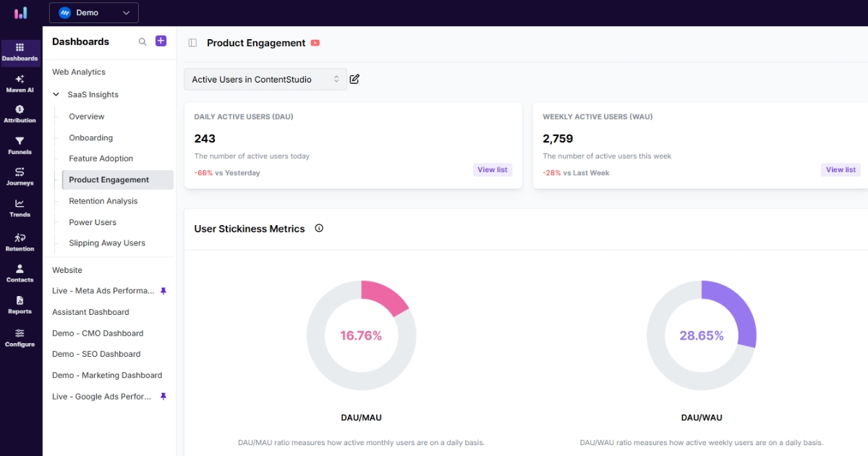Open Active Users in ContentStudio dropdown

pyautogui.click(x=265, y=80)
